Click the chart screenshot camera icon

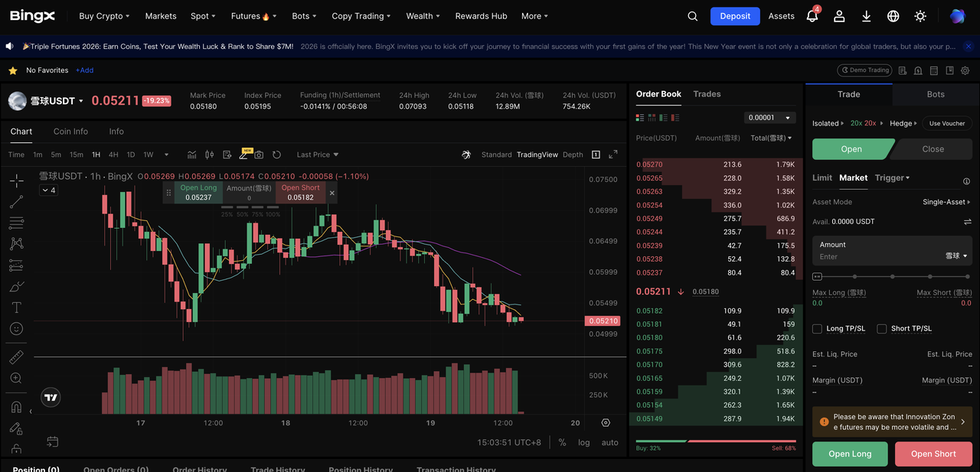coord(259,155)
